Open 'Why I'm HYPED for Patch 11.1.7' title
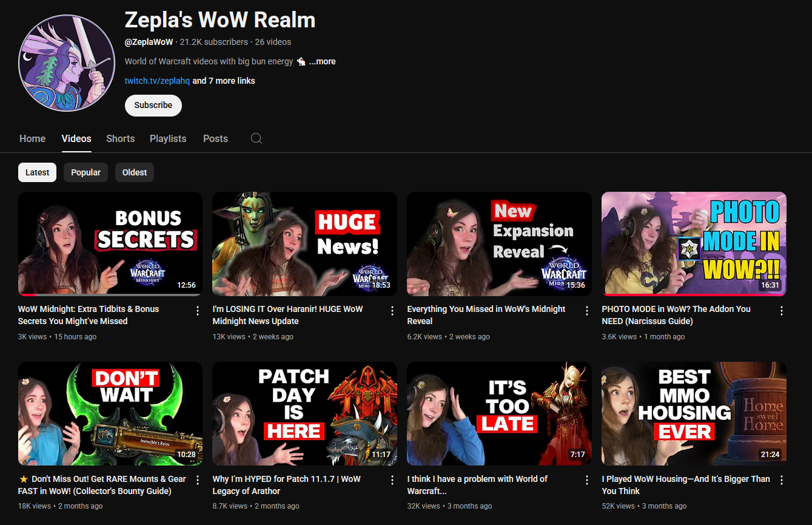Screen dimensions: 812x525 [287, 485]
